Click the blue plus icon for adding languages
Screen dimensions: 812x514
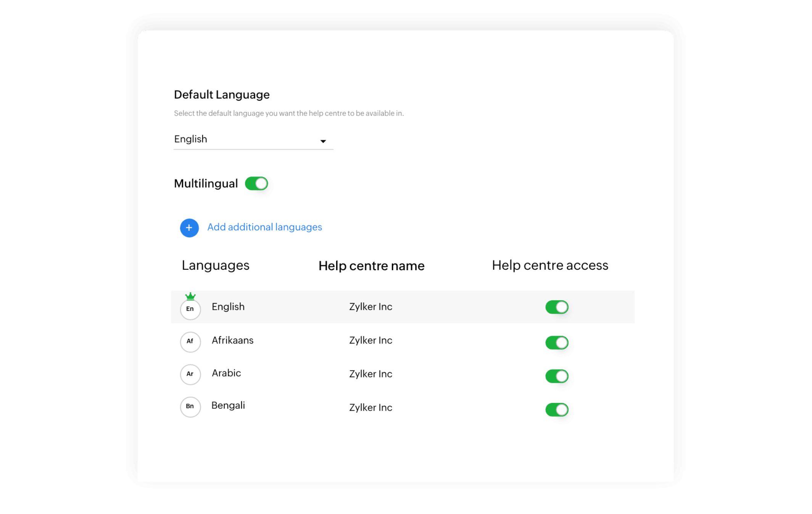(x=189, y=228)
